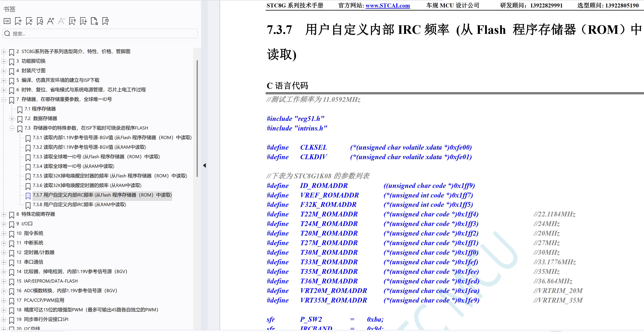Select bookmark 7.3.7 用户自定义内部IRC频率
The height and width of the screenshot is (332, 644).
102,195
